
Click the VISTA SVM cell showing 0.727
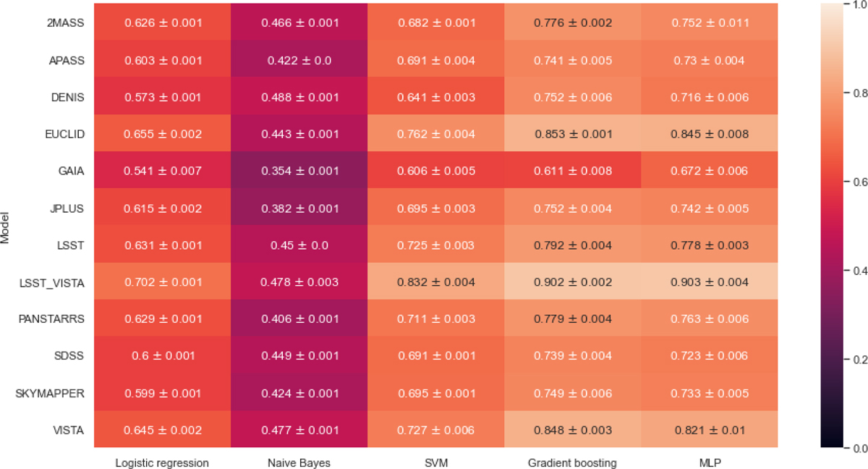(x=436, y=431)
